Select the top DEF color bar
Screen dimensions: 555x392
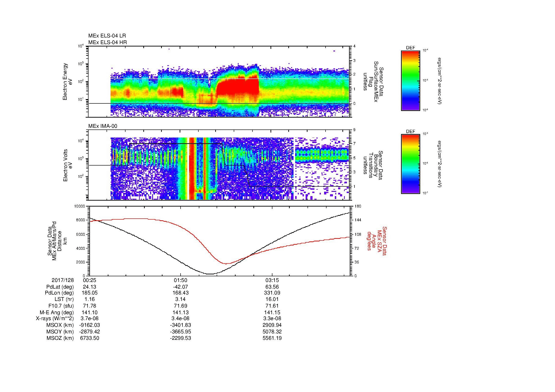pyautogui.click(x=410, y=80)
